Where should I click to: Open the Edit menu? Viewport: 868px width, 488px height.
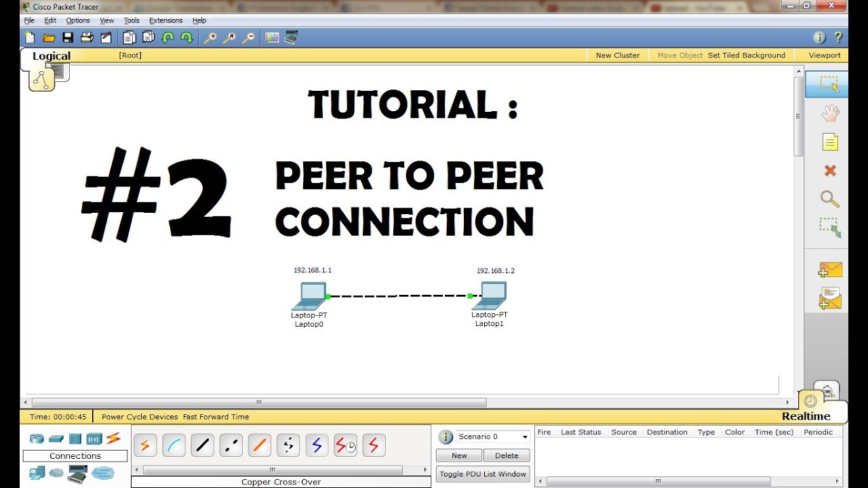pyautogui.click(x=50, y=20)
